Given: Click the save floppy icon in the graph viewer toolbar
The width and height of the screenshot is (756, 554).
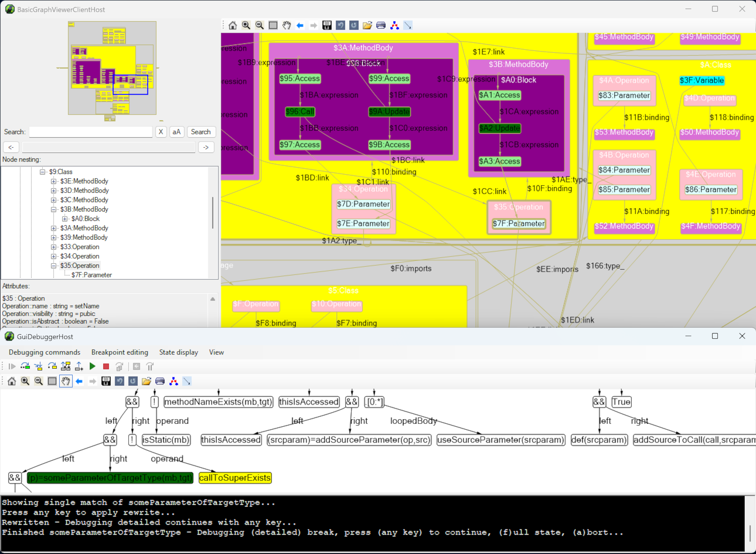Looking at the screenshot, I should tap(327, 25).
